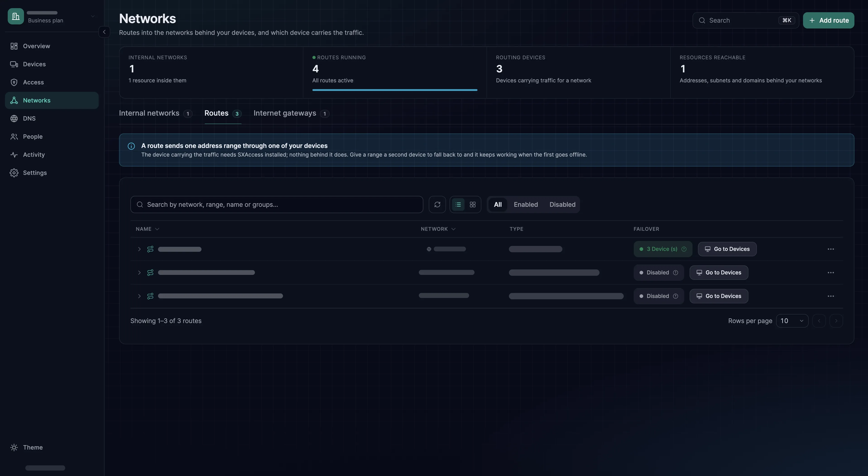The image size is (868, 476).
Task: Open more options menu for first route
Action: [x=831, y=250]
